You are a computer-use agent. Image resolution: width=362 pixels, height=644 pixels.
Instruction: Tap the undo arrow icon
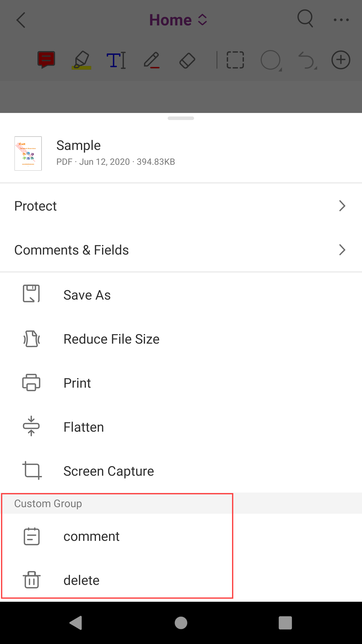[x=306, y=60]
